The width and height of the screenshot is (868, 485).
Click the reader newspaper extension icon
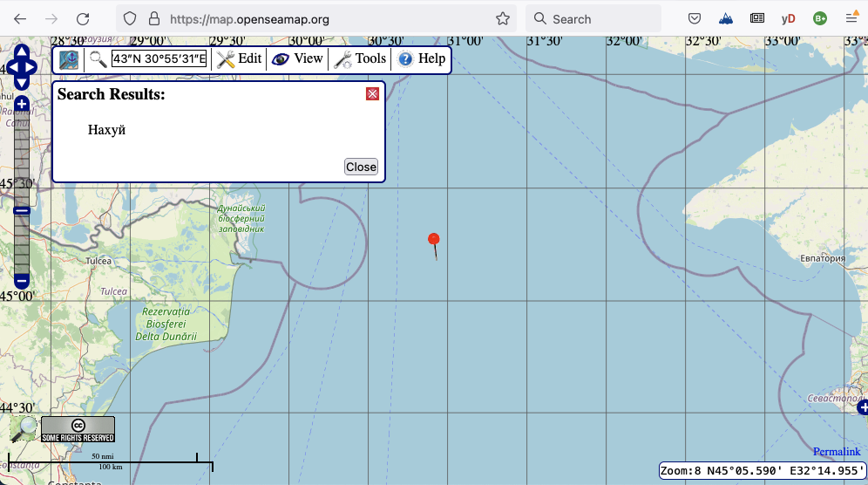click(757, 19)
